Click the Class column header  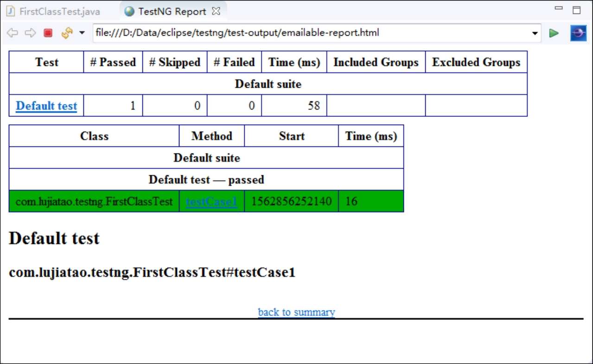[94, 136]
